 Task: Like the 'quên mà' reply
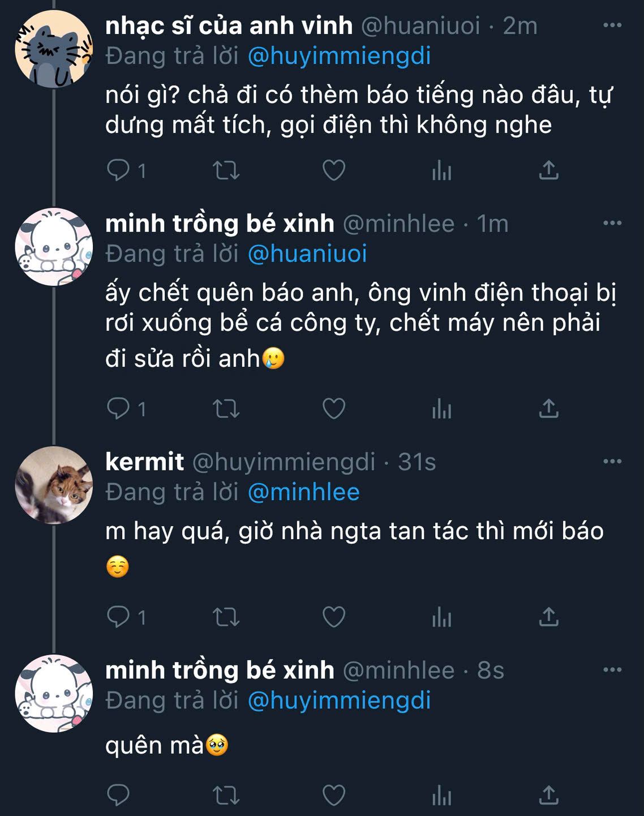[333, 795]
